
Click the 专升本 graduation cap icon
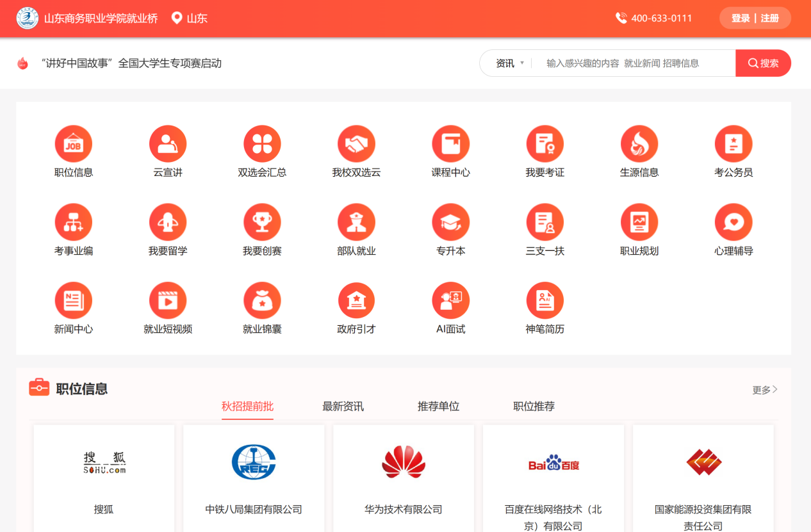pos(450,222)
